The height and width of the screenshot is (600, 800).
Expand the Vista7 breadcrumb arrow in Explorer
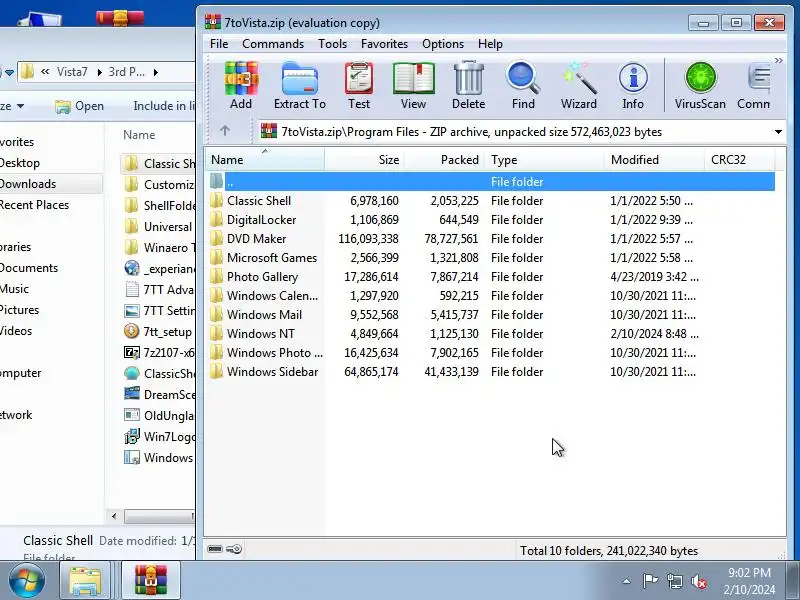[x=99, y=72]
